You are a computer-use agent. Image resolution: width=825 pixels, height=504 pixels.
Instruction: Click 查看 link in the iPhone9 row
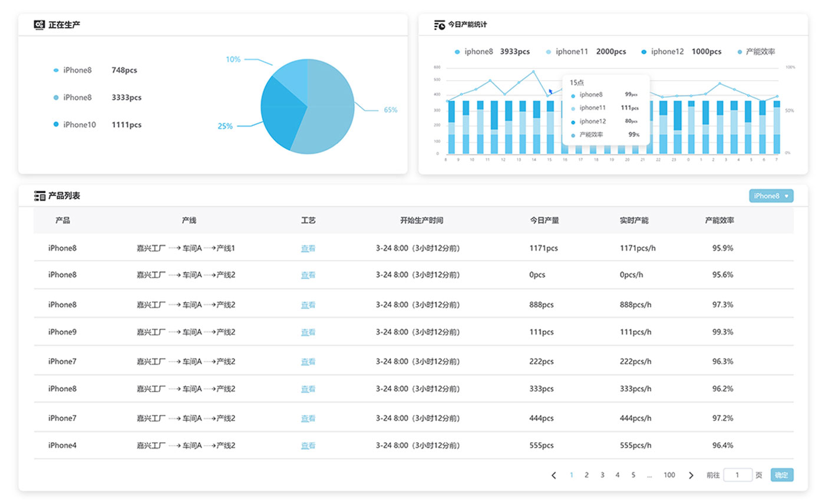point(308,333)
